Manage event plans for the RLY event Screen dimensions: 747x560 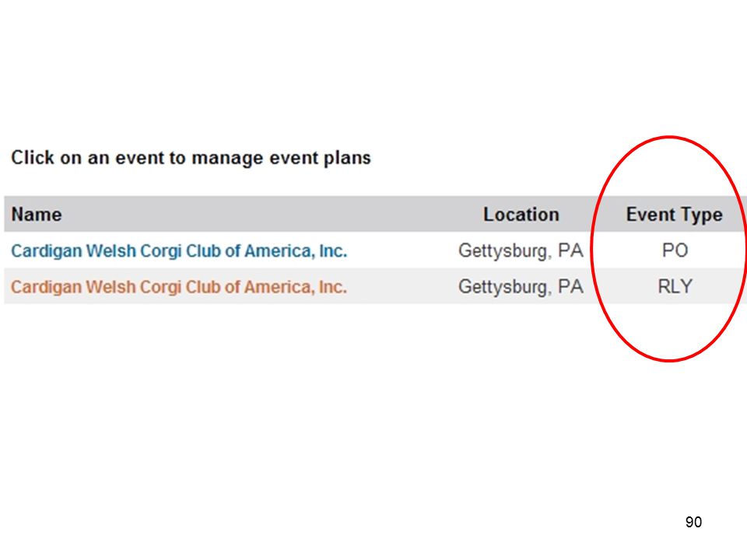click(179, 287)
